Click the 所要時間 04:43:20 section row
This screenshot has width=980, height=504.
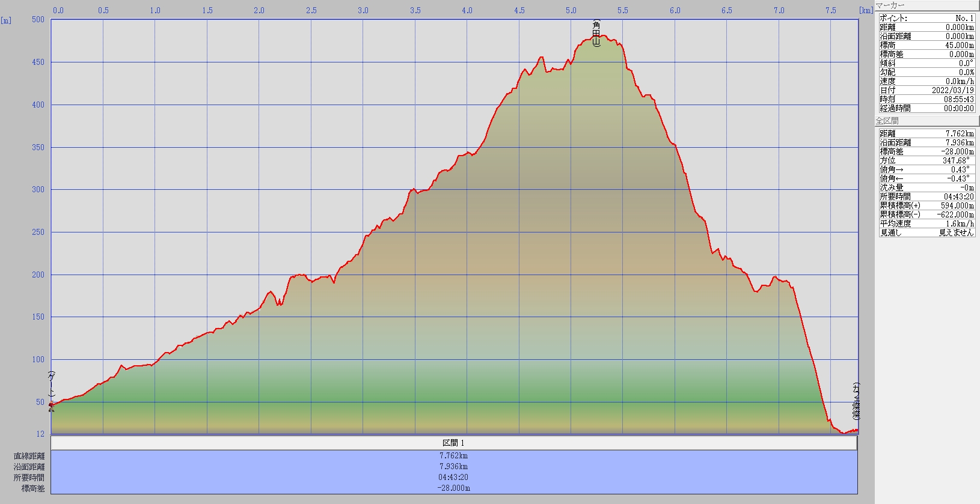coord(454,478)
